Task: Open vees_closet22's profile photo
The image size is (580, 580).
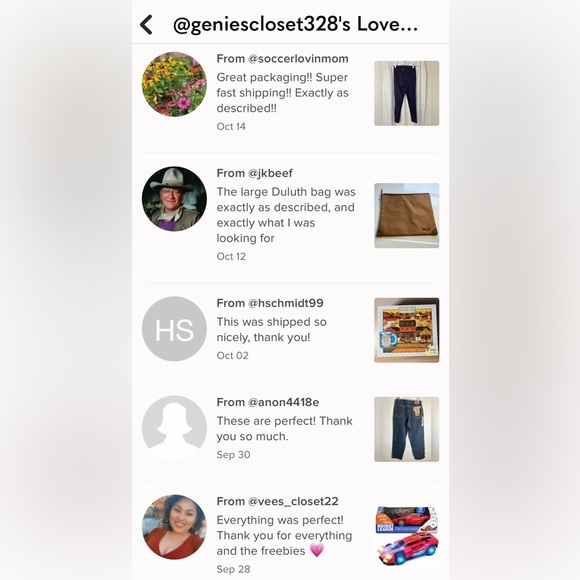Action: (x=174, y=527)
